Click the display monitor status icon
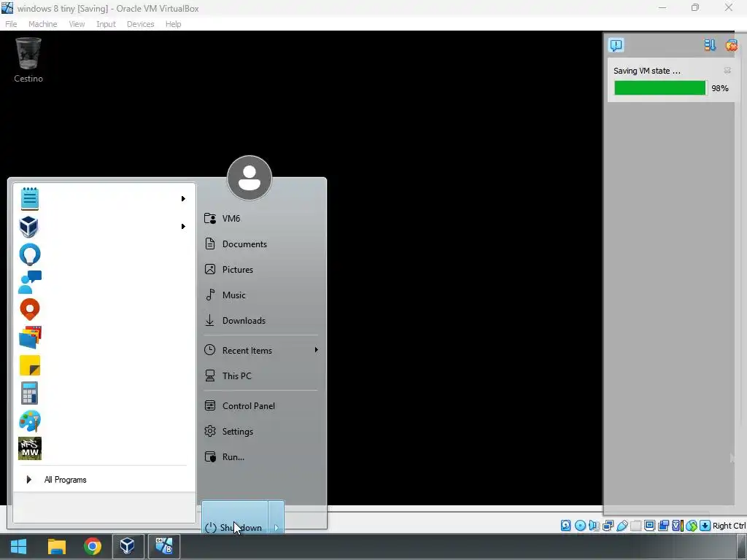Image resolution: width=747 pixels, height=560 pixels. (x=649, y=525)
